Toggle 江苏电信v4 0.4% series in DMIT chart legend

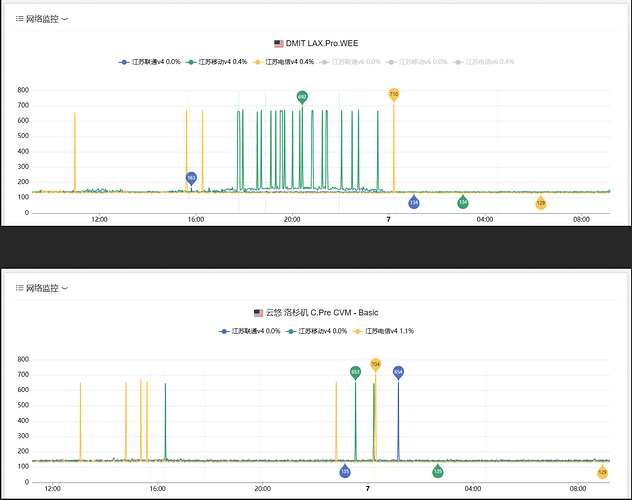click(283, 62)
